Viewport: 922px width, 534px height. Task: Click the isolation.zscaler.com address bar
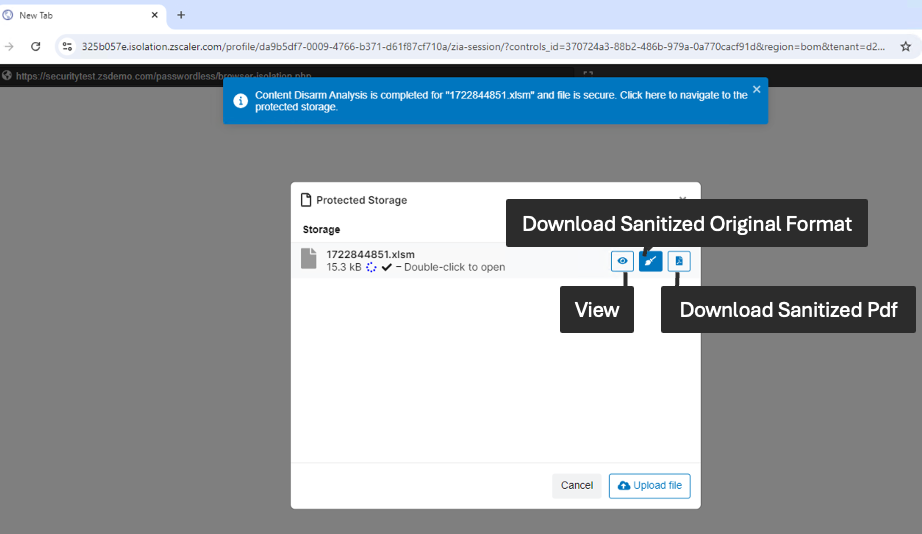pyautogui.click(x=480, y=46)
